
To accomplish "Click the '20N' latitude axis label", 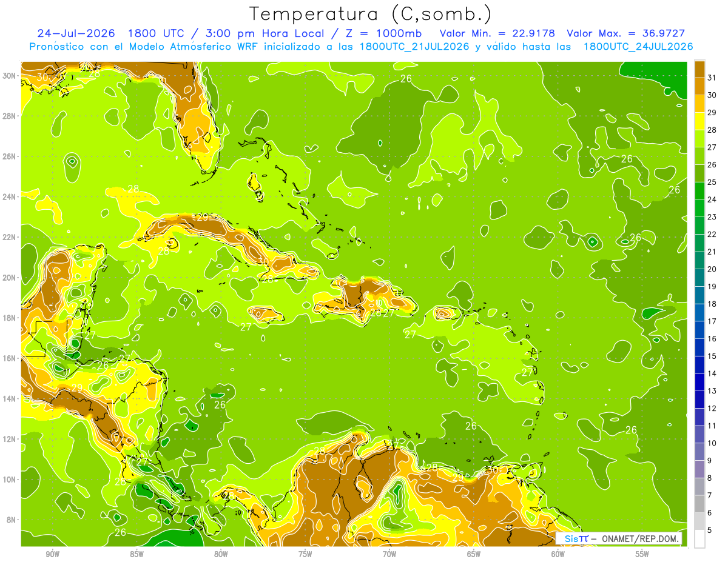I will pyautogui.click(x=10, y=278).
